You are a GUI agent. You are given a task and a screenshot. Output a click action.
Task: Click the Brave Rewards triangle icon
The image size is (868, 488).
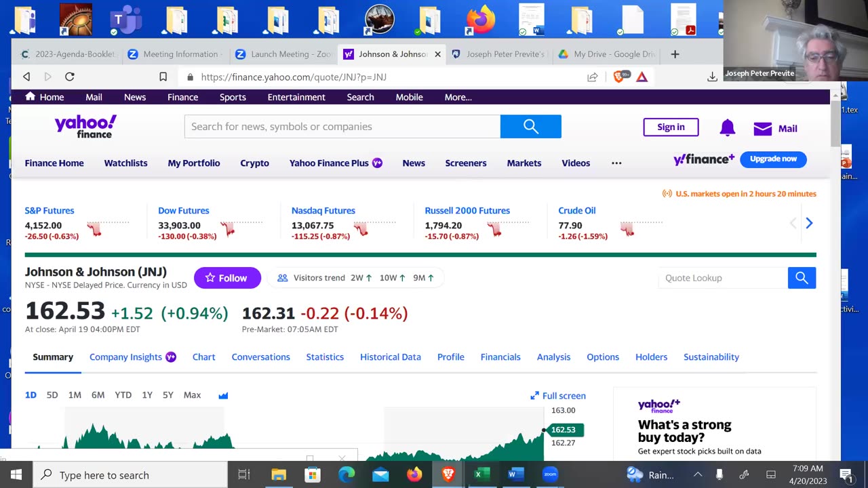pos(642,77)
